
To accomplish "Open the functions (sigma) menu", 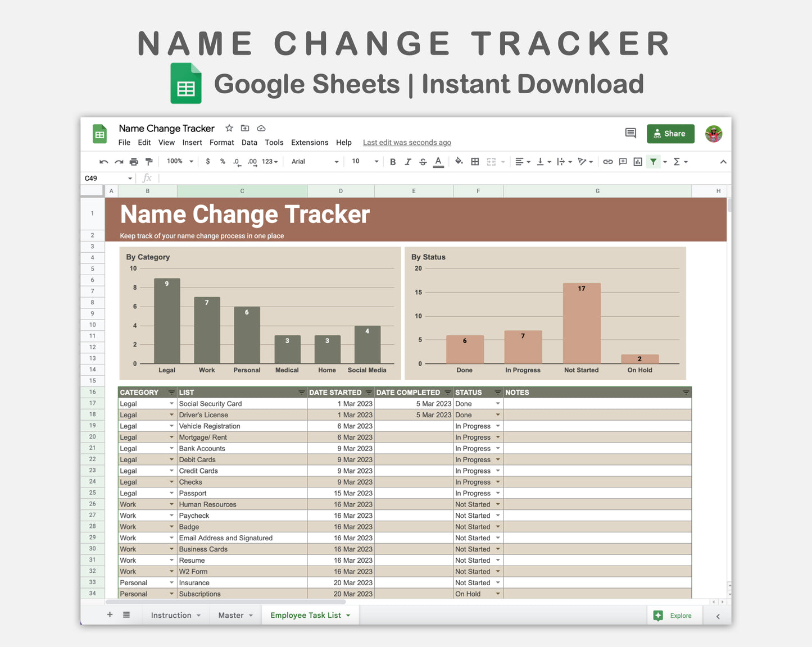I will (x=678, y=162).
